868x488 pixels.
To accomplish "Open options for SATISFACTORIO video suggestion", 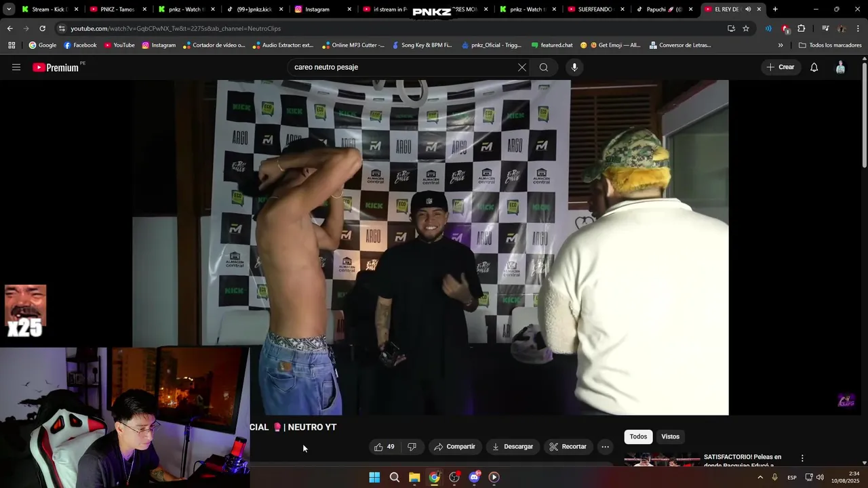I will pyautogui.click(x=802, y=459).
